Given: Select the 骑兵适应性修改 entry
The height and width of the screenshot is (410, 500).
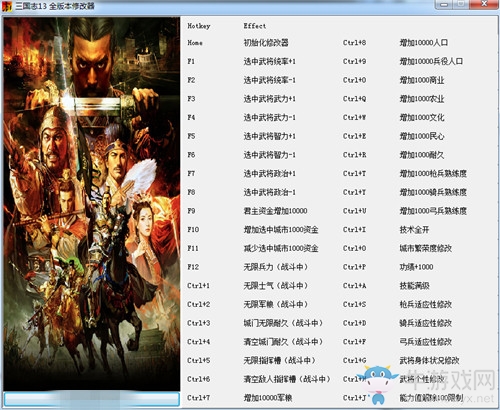Looking at the screenshot, I should coord(426,323).
